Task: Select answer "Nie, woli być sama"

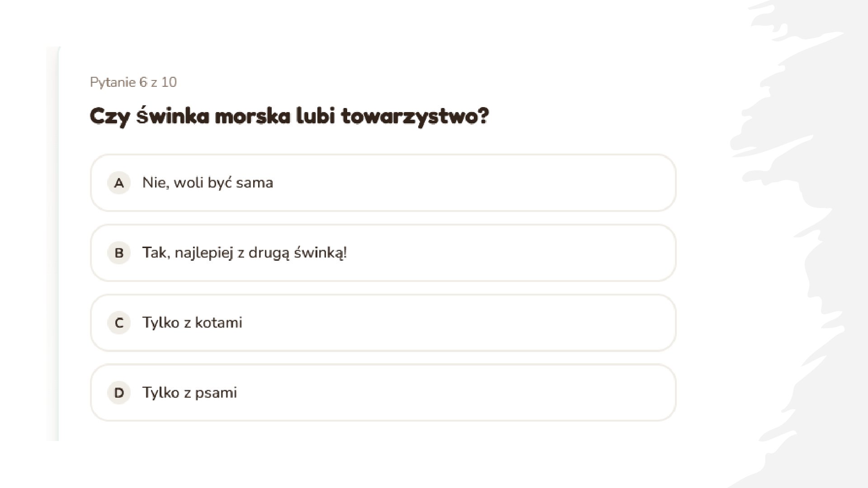Action: [x=208, y=183]
